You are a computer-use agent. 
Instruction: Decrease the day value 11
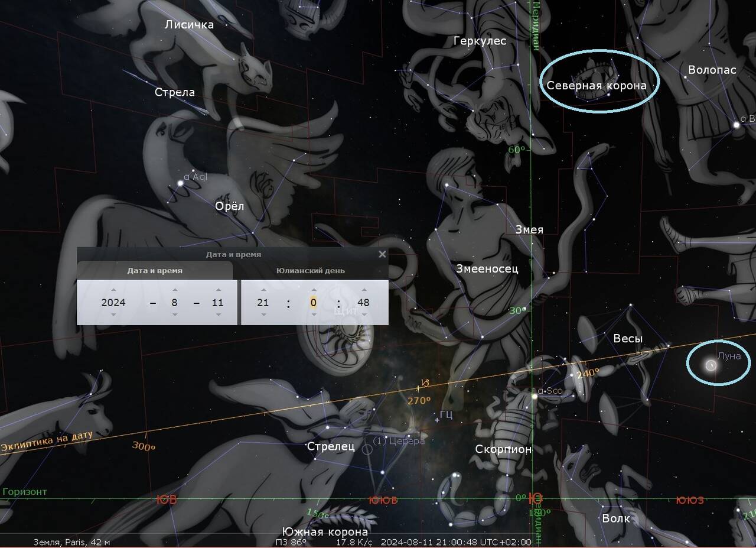218,314
